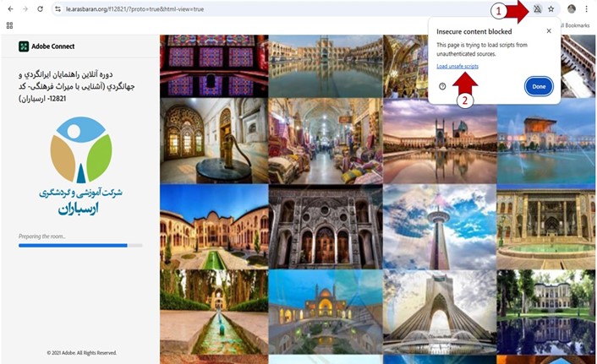This screenshot has width=597, height=364.
Task: Click the stained glass windows photo
Action: pyautogui.click(x=214, y=66)
